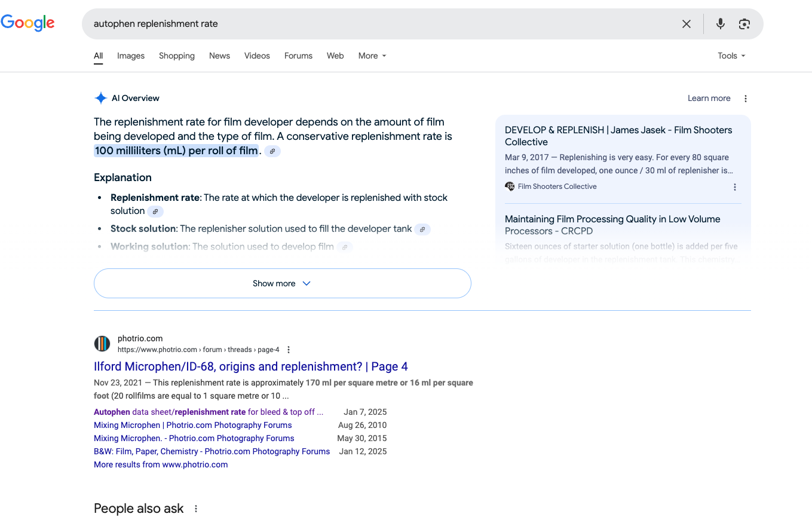The width and height of the screenshot is (812, 523).
Task: Start voice search with microphone icon
Action: tap(721, 24)
